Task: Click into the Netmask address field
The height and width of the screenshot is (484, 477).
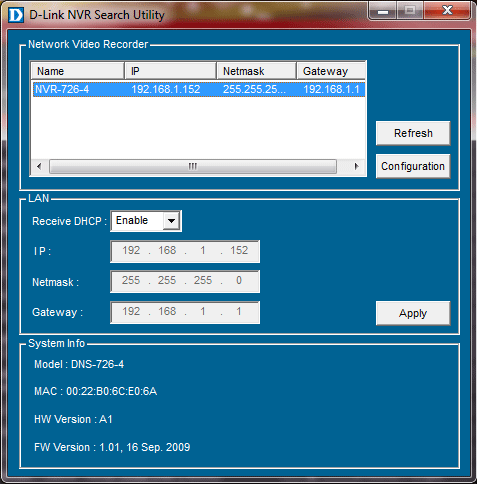Action: 185,281
